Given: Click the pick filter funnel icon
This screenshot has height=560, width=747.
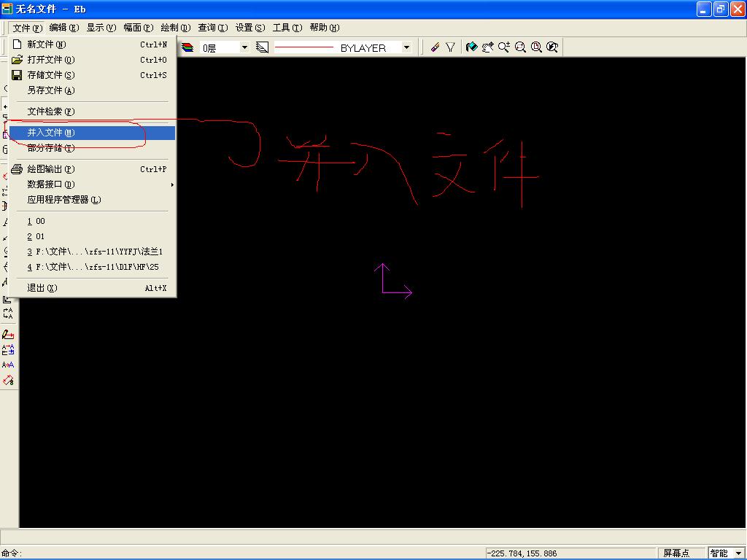Looking at the screenshot, I should 450,47.
